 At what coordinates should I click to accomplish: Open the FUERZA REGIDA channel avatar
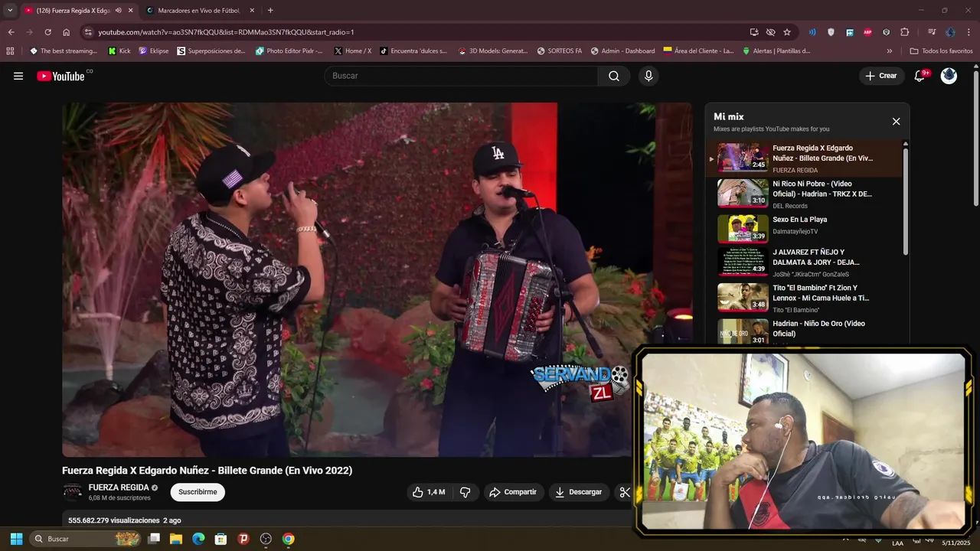(x=73, y=492)
